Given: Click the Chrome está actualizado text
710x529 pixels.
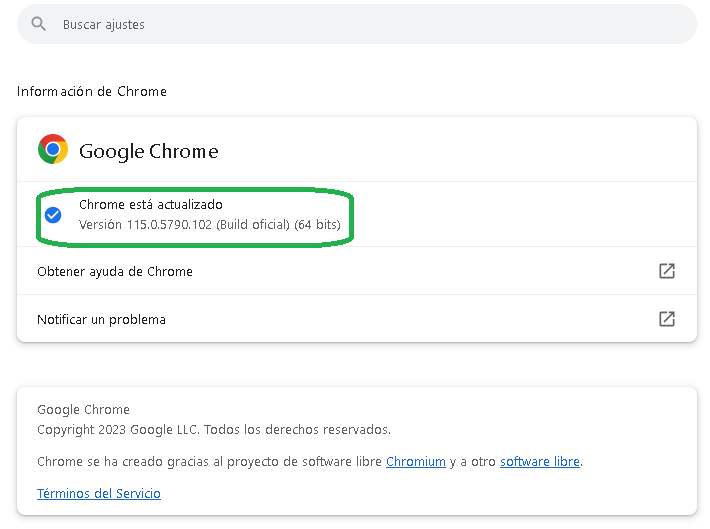Looking at the screenshot, I should point(151,205).
